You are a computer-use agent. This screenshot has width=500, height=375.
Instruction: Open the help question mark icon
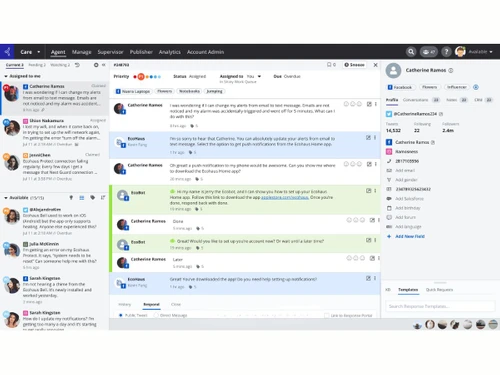(x=446, y=52)
